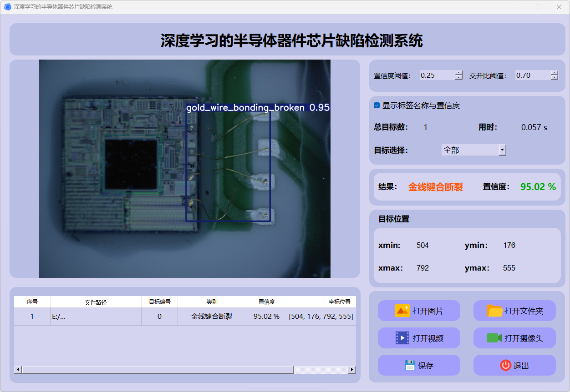Increase the 置信度阈值 value with up arrow
Image resolution: width=570 pixels, height=392 pixels.
(x=458, y=73)
